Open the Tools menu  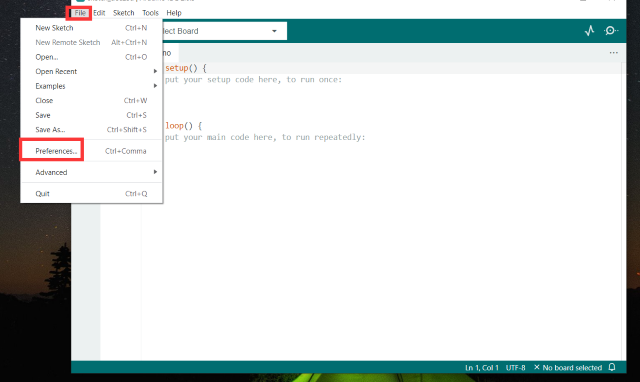coord(150,13)
